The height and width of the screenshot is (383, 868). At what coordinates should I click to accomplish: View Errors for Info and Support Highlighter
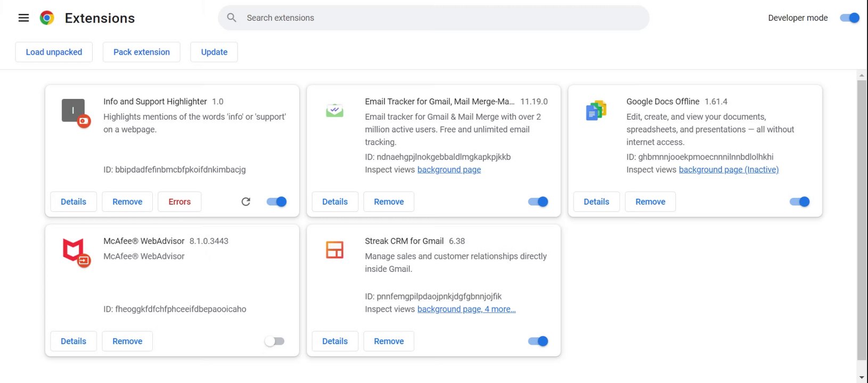click(179, 202)
